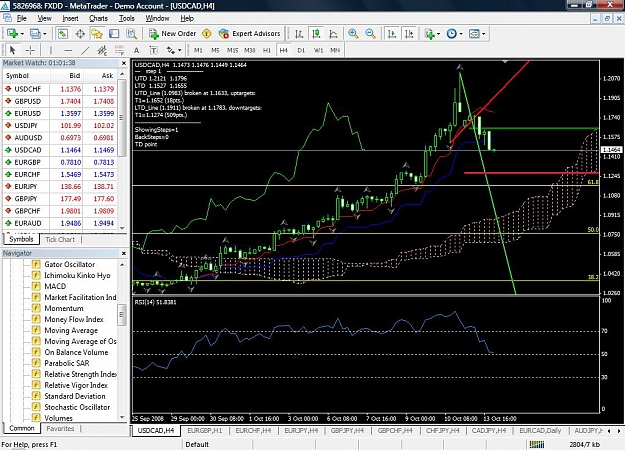Toggle the Chart Shift icon

click(x=409, y=34)
